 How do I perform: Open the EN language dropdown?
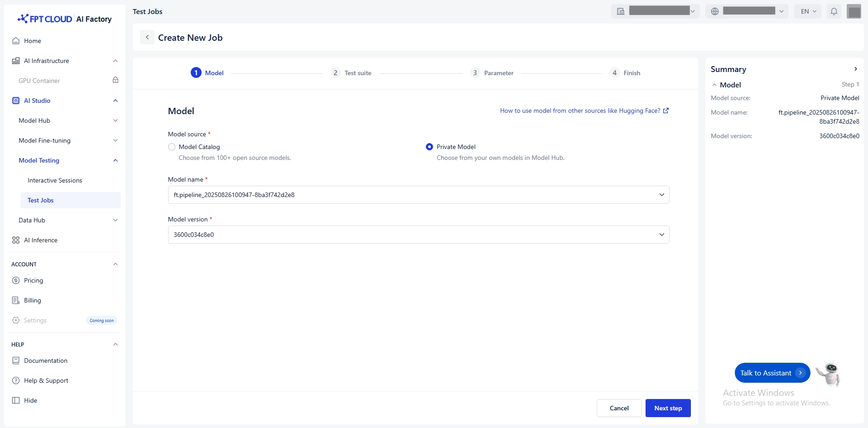[808, 11]
